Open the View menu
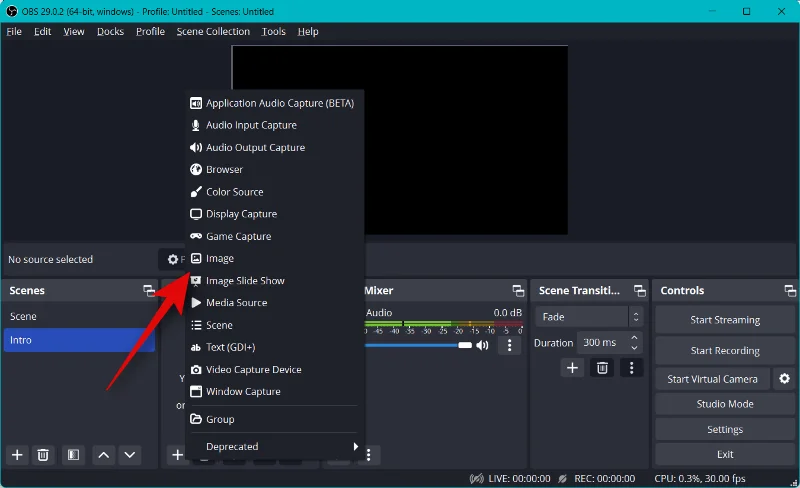This screenshot has height=488, width=800. 74,31
